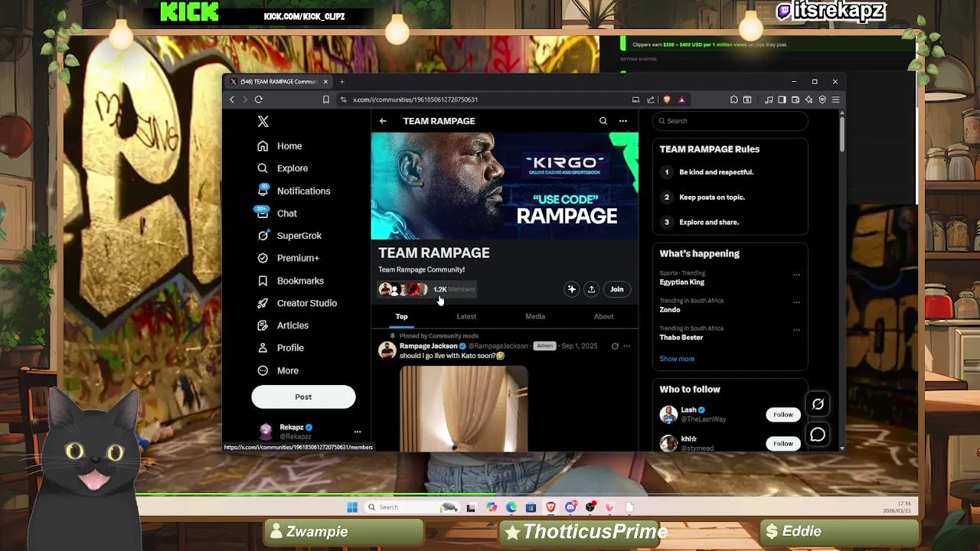The width and height of the screenshot is (980, 551).
Task: Open OBS Studio from taskbar
Action: pos(590,507)
